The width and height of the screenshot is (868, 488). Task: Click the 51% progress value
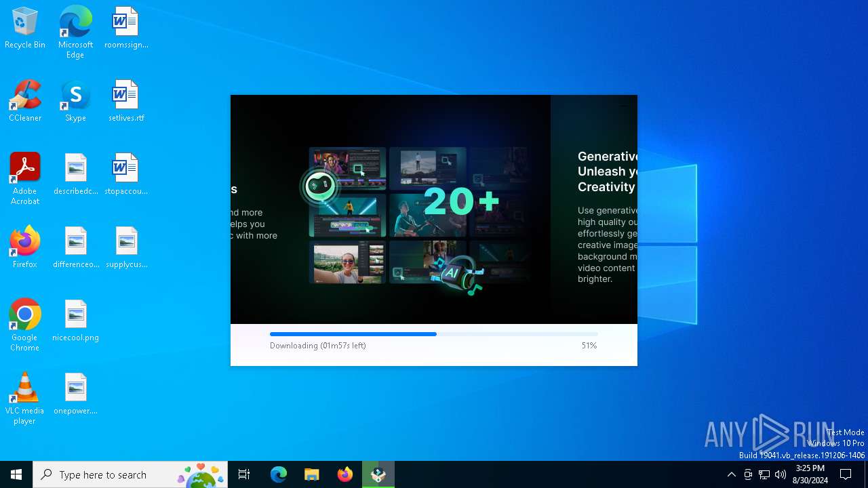tap(589, 346)
